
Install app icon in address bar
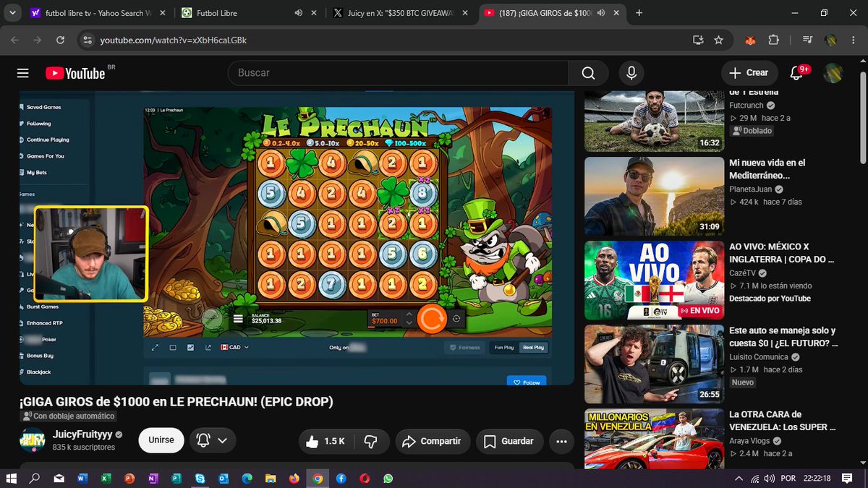698,40
